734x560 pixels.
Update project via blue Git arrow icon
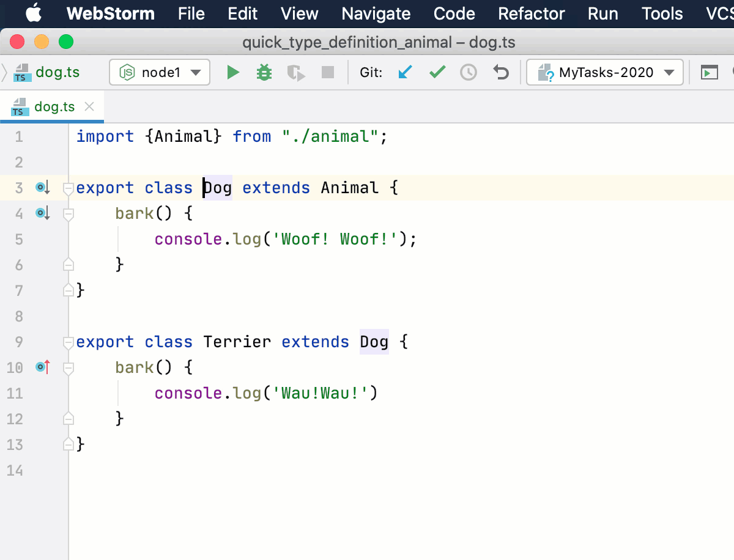tap(405, 72)
